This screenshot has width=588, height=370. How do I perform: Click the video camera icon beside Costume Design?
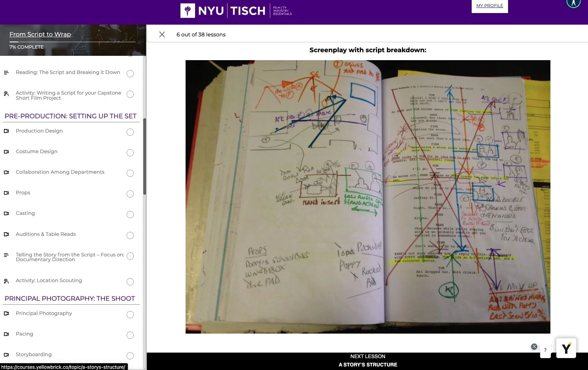coord(6,152)
